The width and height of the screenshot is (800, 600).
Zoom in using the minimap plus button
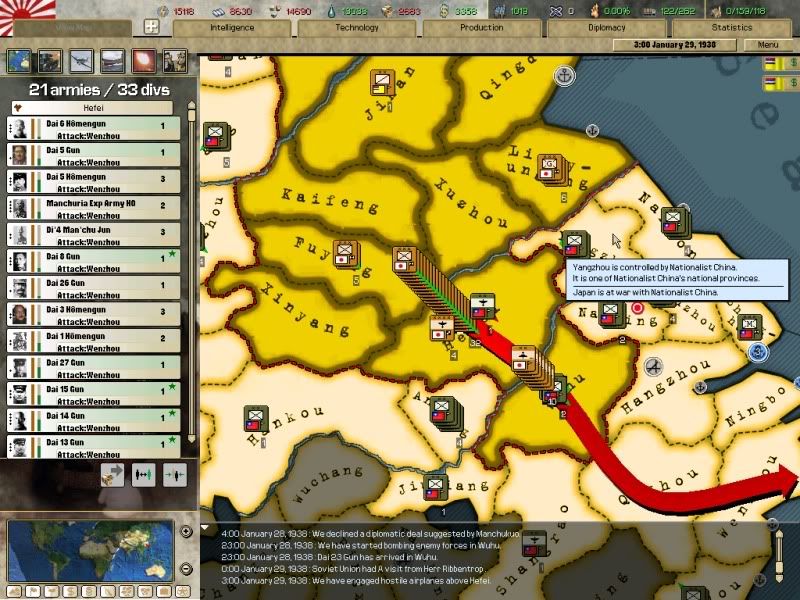[186, 531]
